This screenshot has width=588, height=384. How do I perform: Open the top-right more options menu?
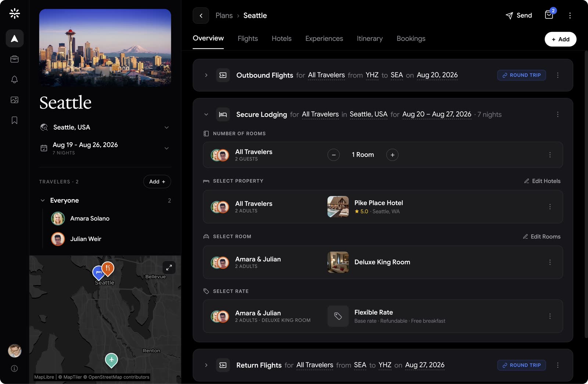point(570,15)
